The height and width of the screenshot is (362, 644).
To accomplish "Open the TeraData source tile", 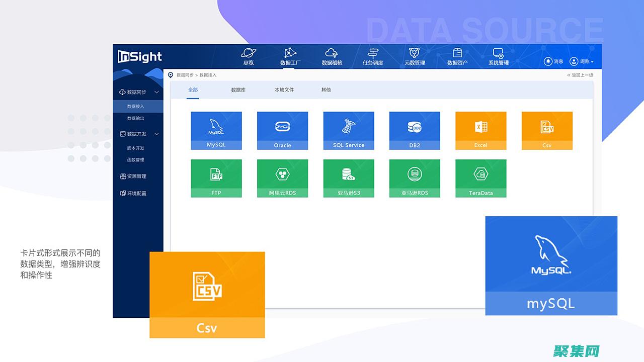I will tap(480, 178).
